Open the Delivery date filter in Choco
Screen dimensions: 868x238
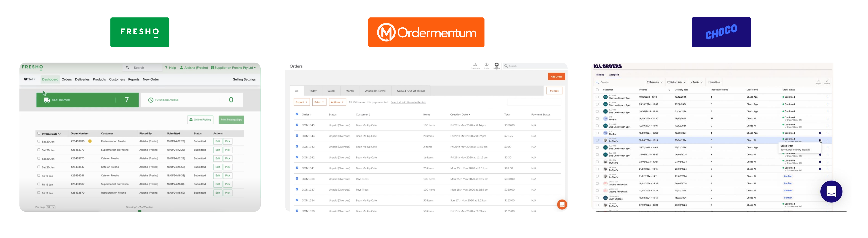click(x=676, y=82)
